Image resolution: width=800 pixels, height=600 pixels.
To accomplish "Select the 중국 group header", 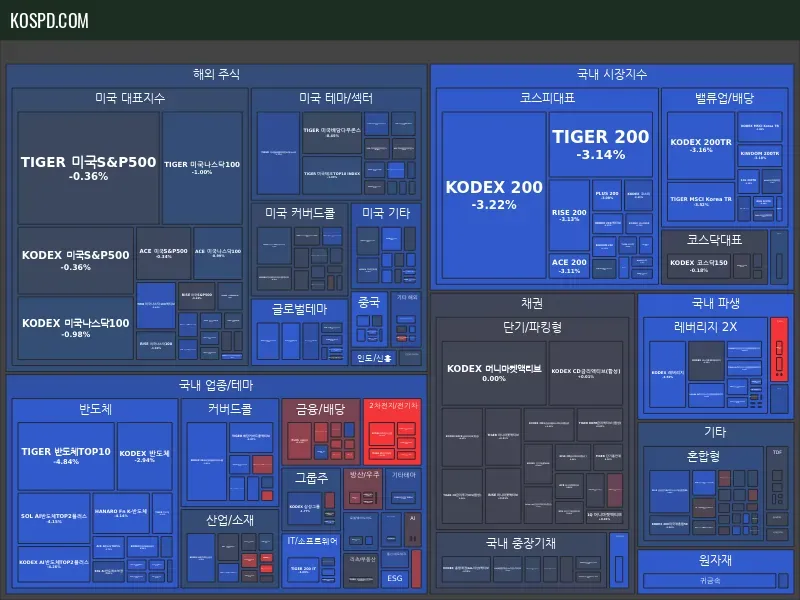I will point(369,302).
